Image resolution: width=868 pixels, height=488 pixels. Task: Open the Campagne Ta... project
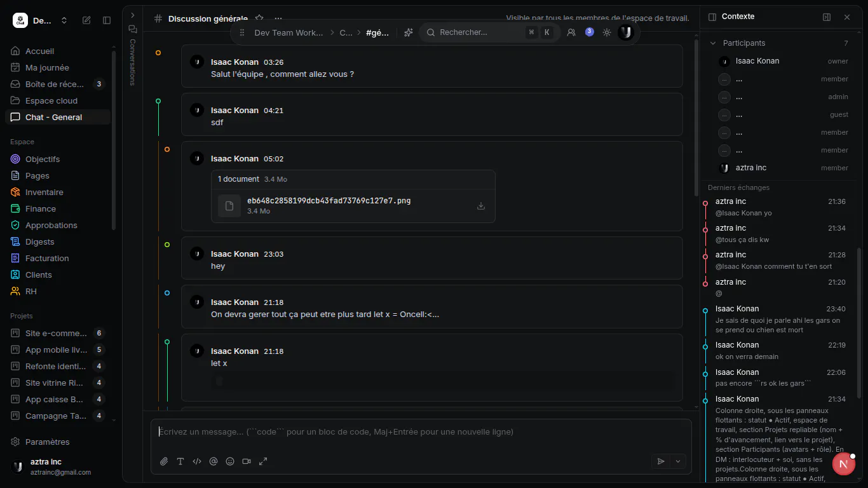point(57,416)
